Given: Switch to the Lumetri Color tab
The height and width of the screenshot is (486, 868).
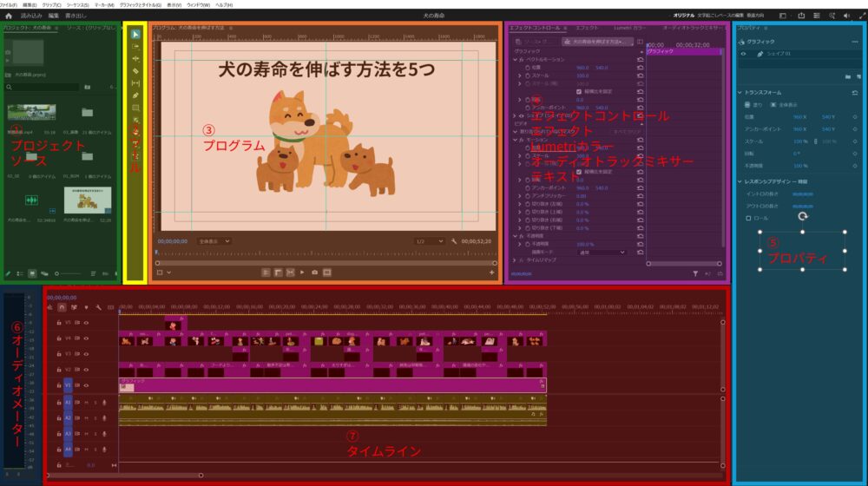Looking at the screenshot, I should 629,28.
